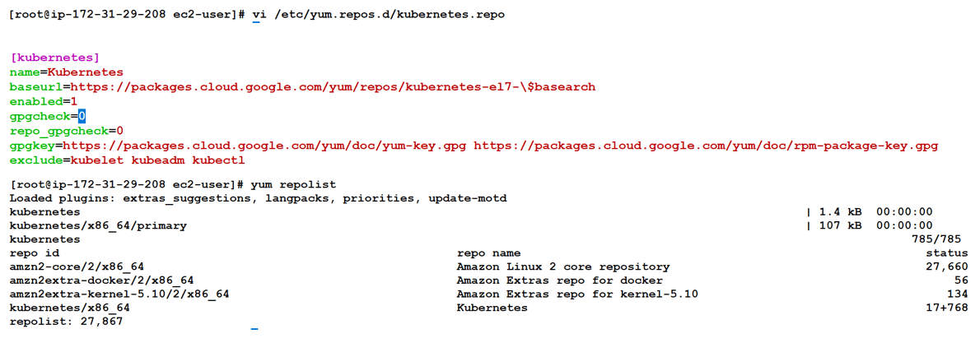Click the yum-key.gpg URL in gpgkey
980x343 pixels.
pyautogui.click(x=269, y=146)
